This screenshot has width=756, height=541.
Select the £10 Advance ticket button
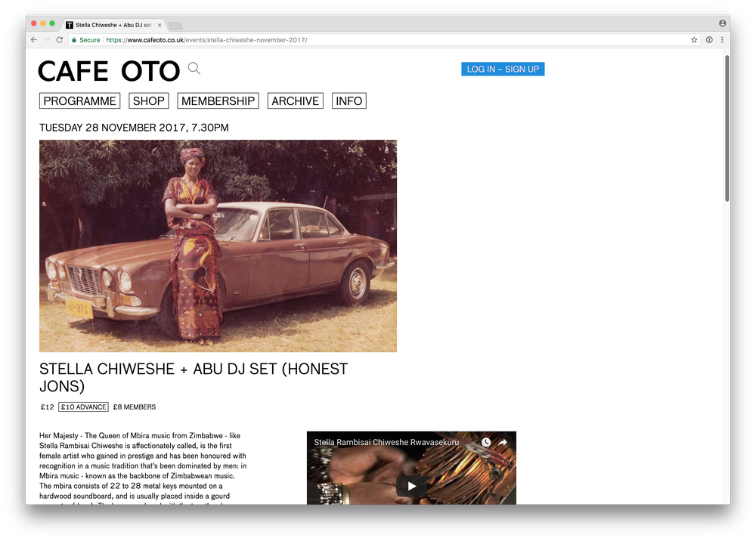83,407
